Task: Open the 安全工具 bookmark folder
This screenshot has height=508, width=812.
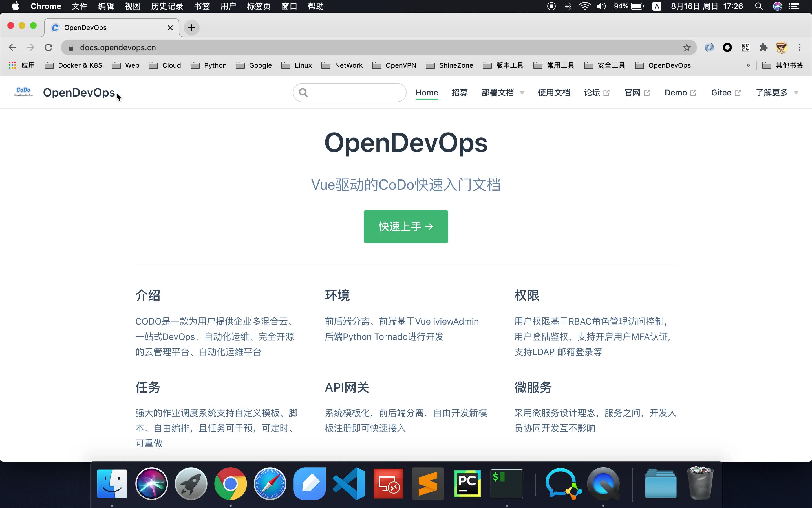Action: pos(604,65)
